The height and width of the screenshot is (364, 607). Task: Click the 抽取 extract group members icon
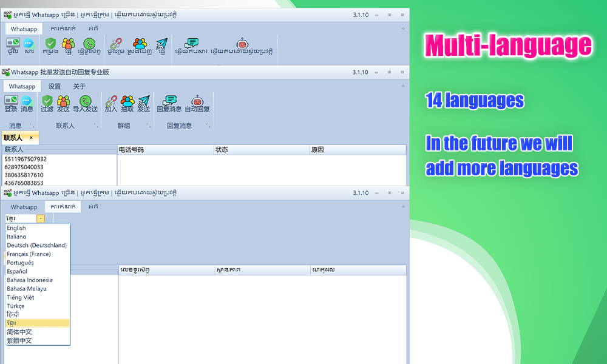coord(127,102)
